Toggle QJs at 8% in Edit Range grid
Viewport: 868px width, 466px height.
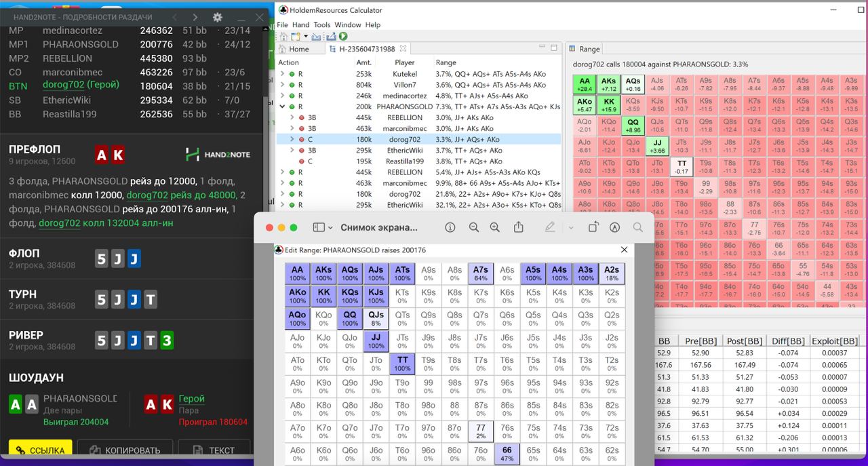376,319
